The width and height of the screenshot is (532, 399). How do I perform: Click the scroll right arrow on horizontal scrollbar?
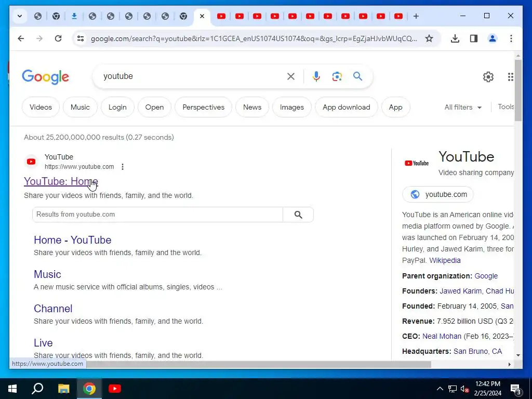(x=509, y=364)
